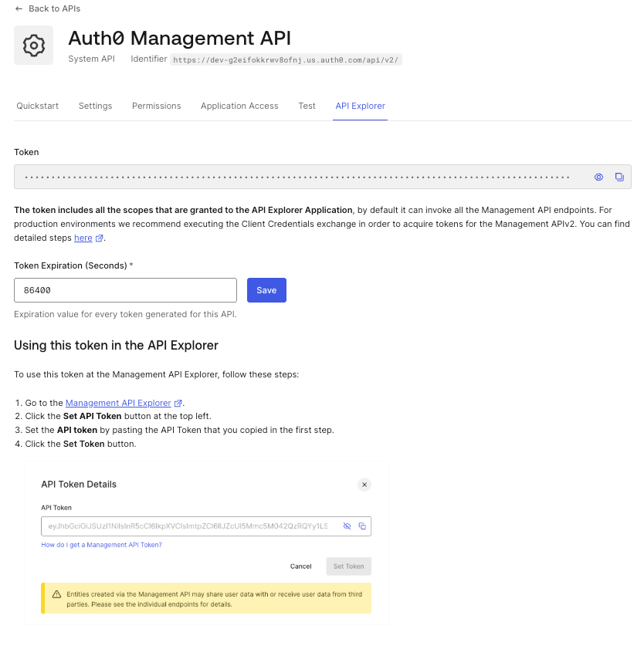
Task: Copy the Token using copy icon
Action: 619,177
